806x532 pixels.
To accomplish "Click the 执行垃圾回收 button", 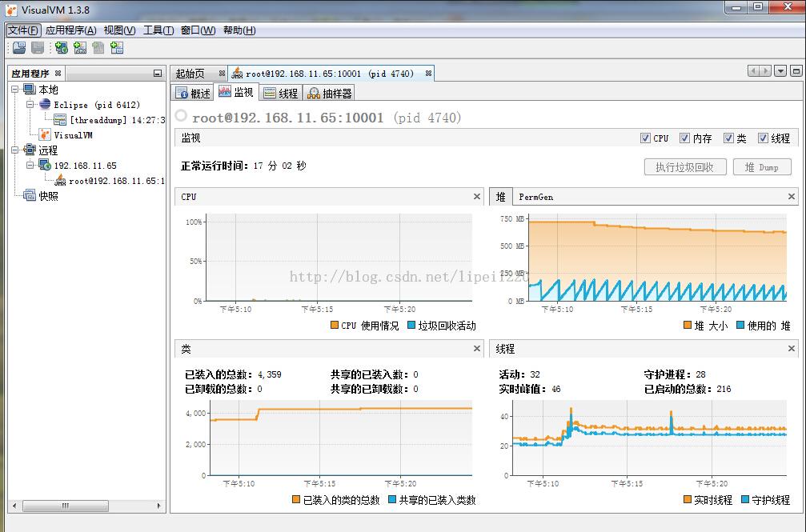I will tap(684, 167).
